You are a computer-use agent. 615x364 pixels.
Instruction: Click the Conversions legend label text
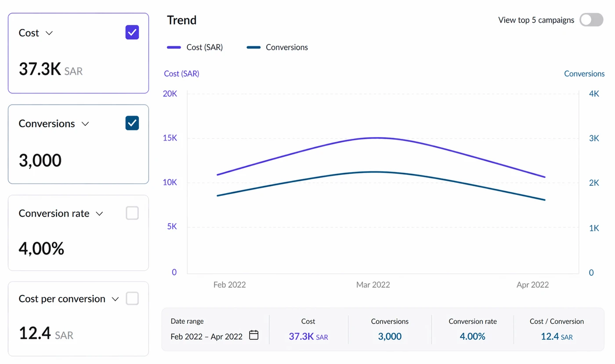[287, 47]
